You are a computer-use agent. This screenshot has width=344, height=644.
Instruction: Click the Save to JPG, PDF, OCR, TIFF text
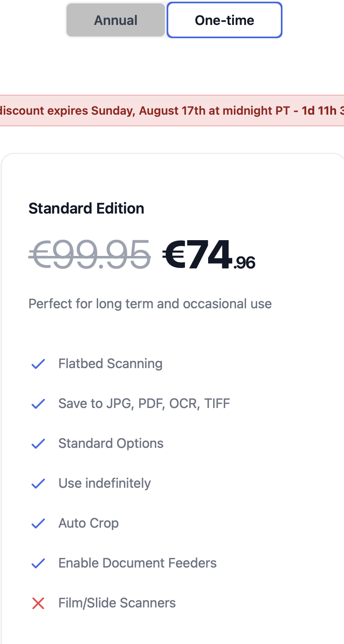pos(144,403)
